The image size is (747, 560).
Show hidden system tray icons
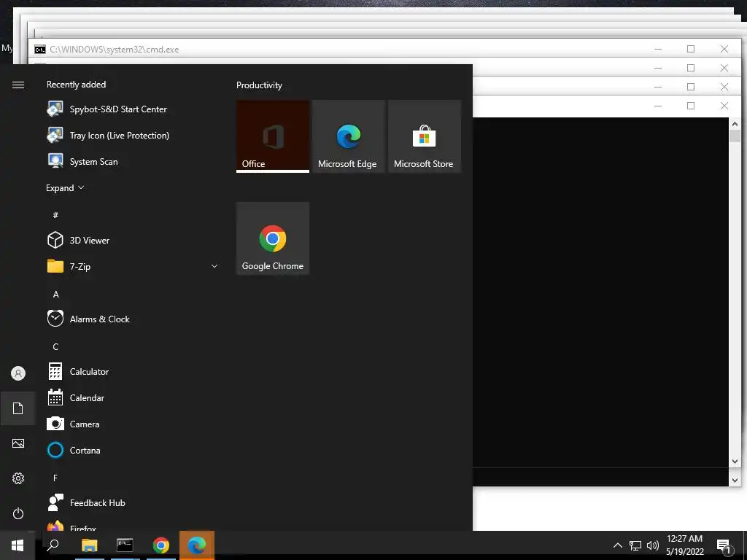click(617, 545)
